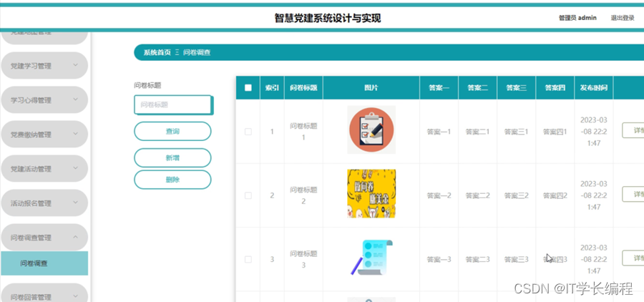This screenshot has width=644, height=302.
Task: Open the 活动报名管理 sidebar menu
Action: point(44,203)
